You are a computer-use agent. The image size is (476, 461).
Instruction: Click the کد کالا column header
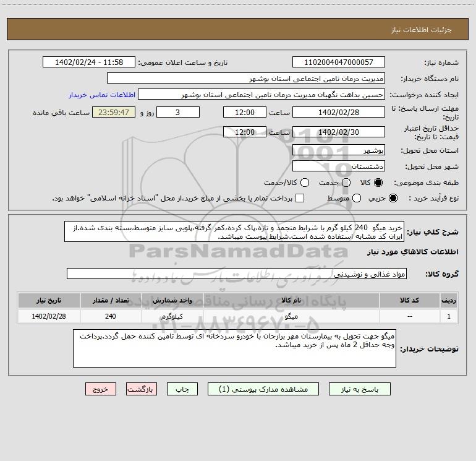[409, 300]
